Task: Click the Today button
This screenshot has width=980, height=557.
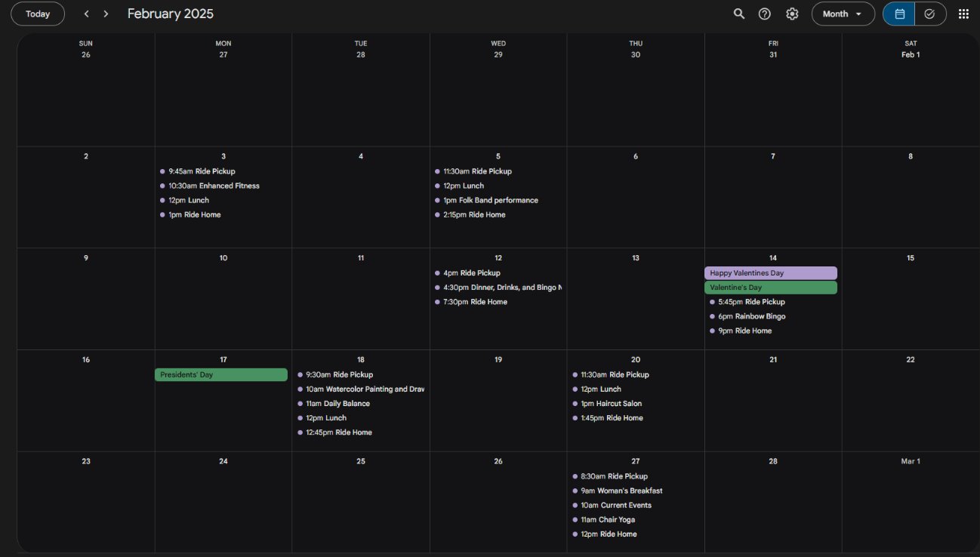Action: (38, 14)
